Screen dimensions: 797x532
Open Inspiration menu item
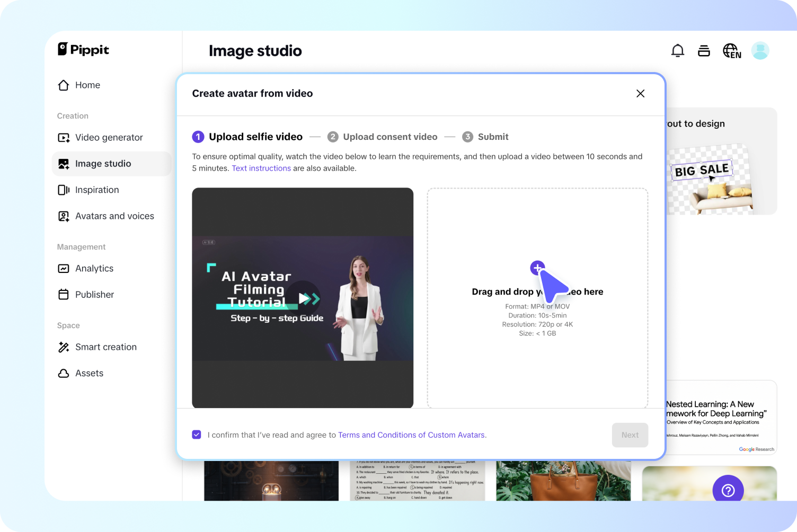point(112,190)
